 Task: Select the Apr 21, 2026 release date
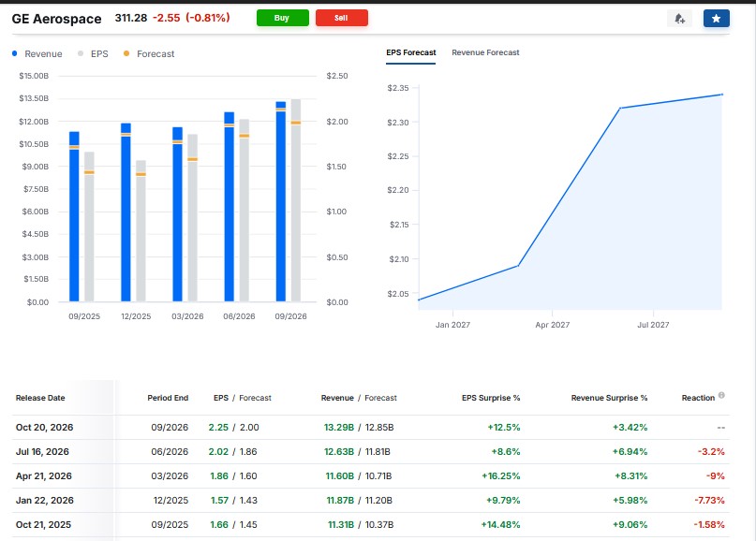(x=44, y=476)
